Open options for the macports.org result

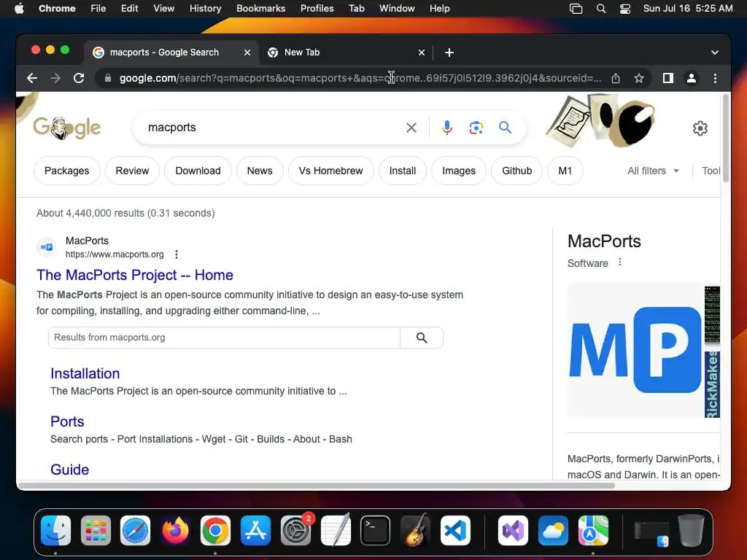point(177,254)
